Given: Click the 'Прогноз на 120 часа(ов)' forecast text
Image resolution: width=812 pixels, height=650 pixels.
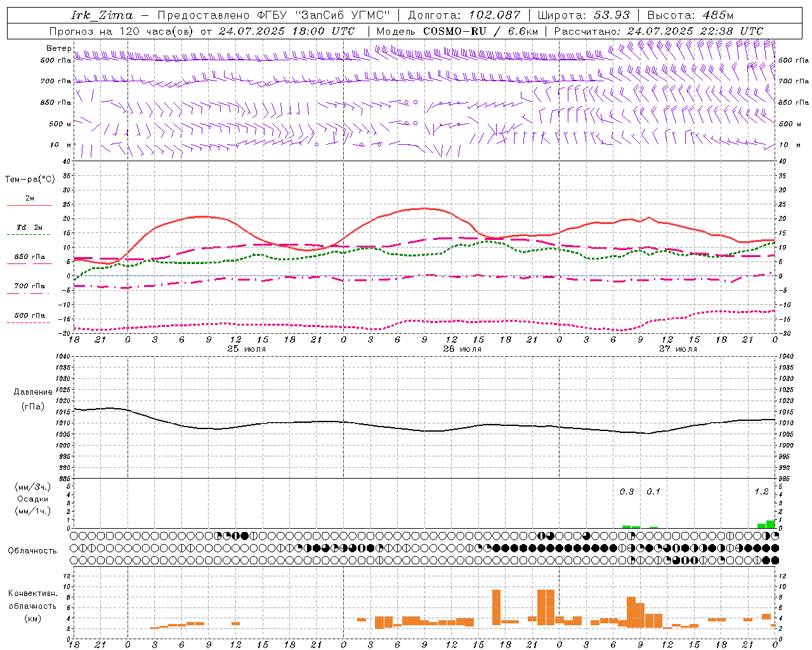Looking at the screenshot, I should 122,31.
